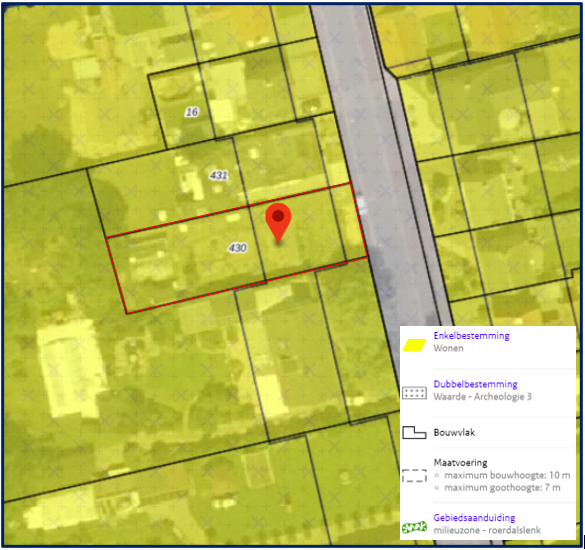Click the yellow Wonen legend swatch
The height and width of the screenshot is (550, 585).
(x=414, y=345)
